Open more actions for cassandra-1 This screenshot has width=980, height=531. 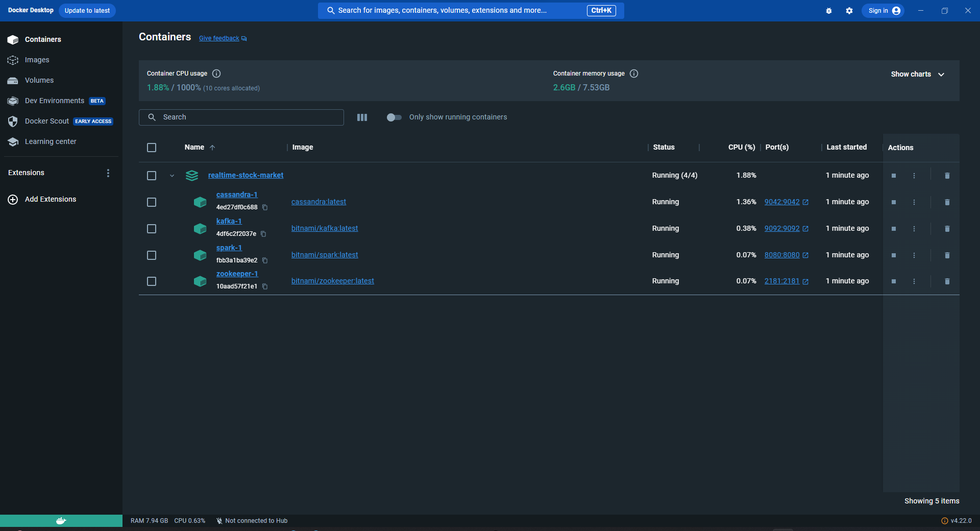pyautogui.click(x=914, y=202)
